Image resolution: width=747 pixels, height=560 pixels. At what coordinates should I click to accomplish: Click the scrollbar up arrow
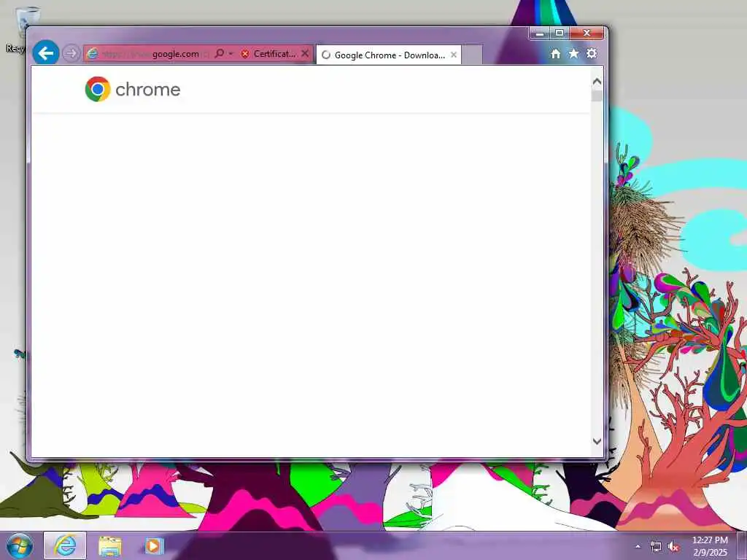click(x=597, y=82)
